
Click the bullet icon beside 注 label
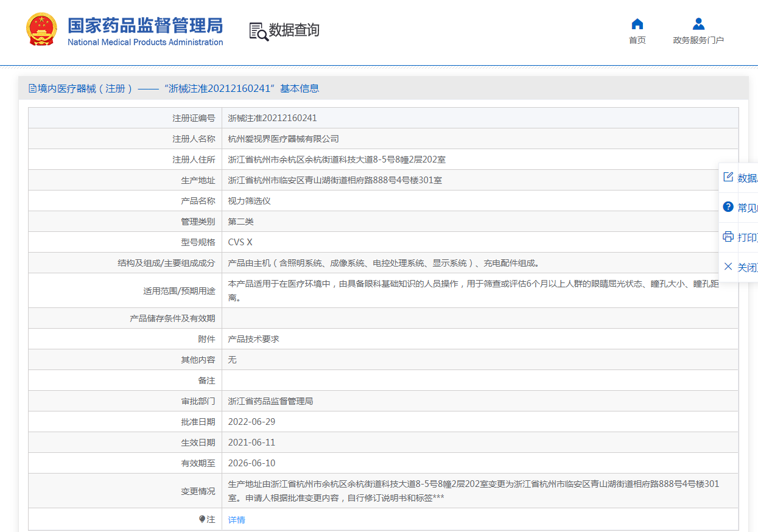pos(202,519)
